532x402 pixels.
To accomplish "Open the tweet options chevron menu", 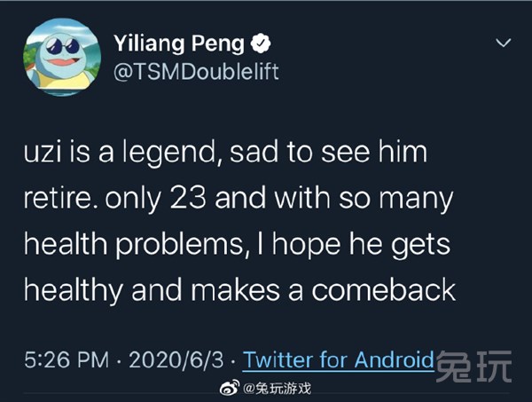I will tap(504, 43).
